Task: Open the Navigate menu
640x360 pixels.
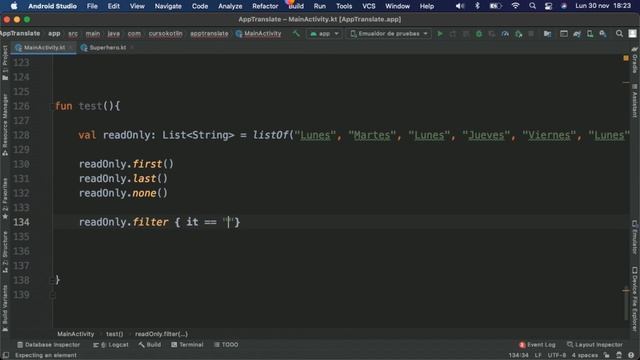Action: pos(168,6)
